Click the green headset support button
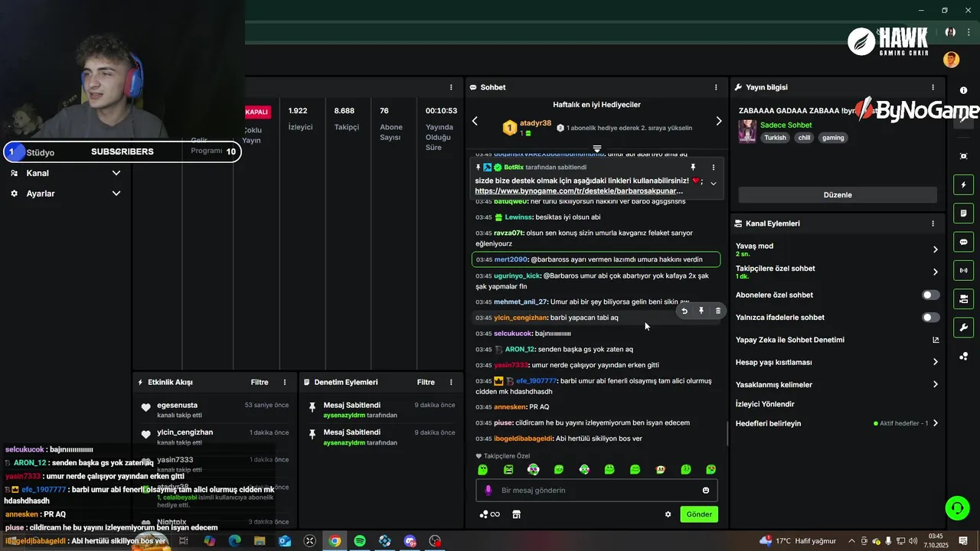Image resolution: width=980 pixels, height=551 pixels. click(x=956, y=507)
